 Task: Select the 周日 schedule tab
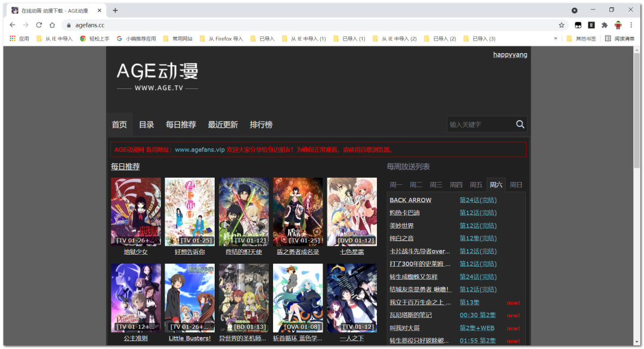coord(516,185)
